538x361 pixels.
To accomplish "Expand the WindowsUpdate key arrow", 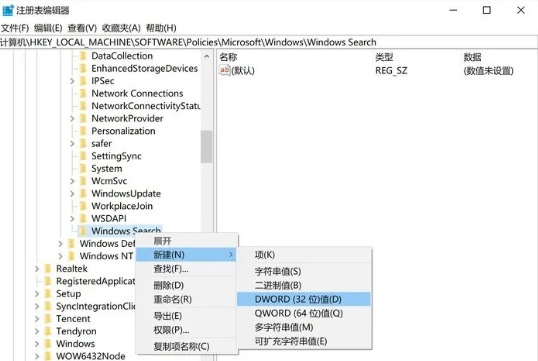I will (72, 194).
